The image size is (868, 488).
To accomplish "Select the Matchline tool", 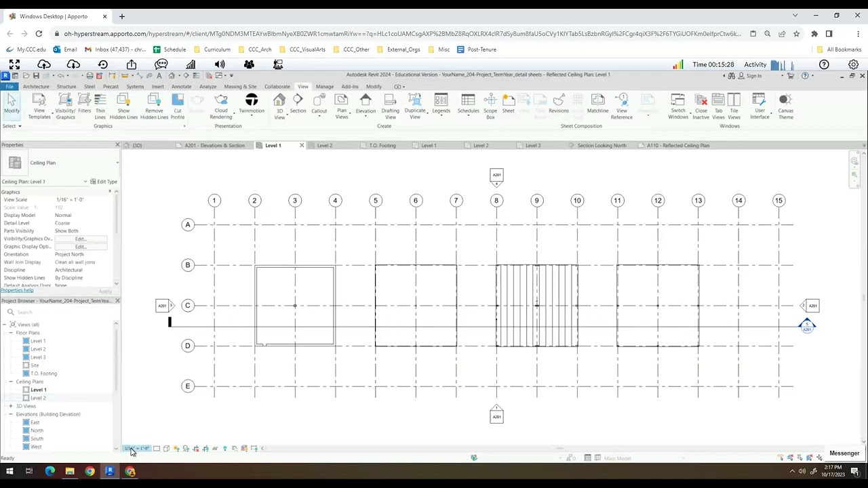I will [x=597, y=103].
